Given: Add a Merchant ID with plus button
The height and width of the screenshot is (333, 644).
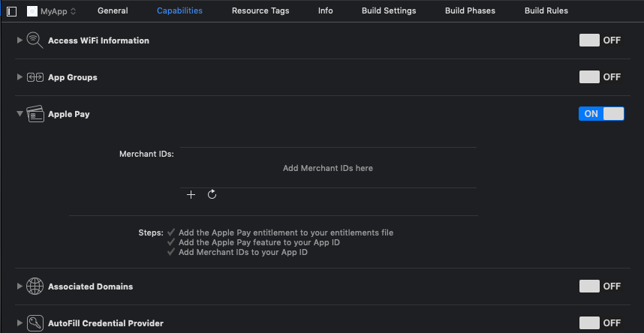Looking at the screenshot, I should (x=191, y=195).
